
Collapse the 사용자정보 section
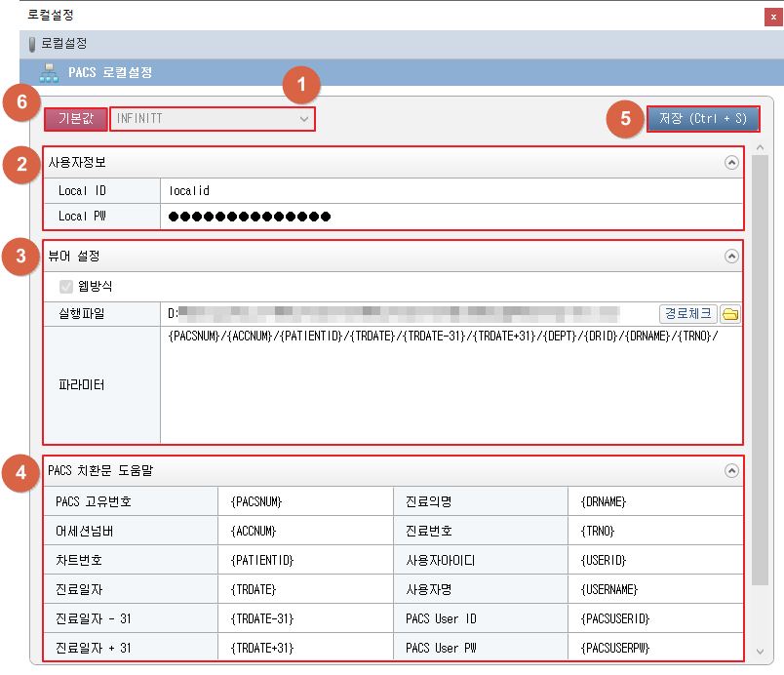pyautogui.click(x=731, y=163)
